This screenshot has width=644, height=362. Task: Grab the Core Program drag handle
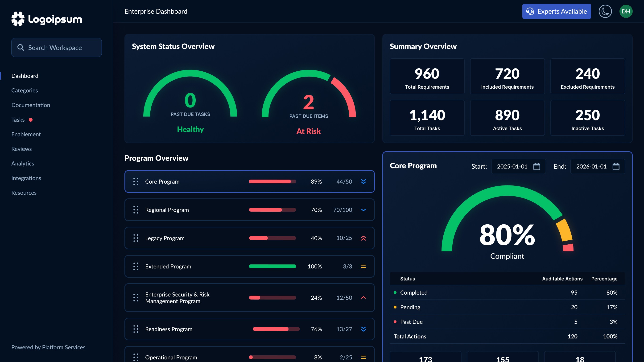click(x=136, y=181)
